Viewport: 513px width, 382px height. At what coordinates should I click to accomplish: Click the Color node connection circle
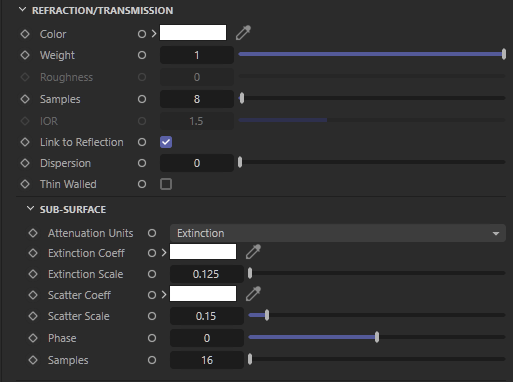point(142,34)
